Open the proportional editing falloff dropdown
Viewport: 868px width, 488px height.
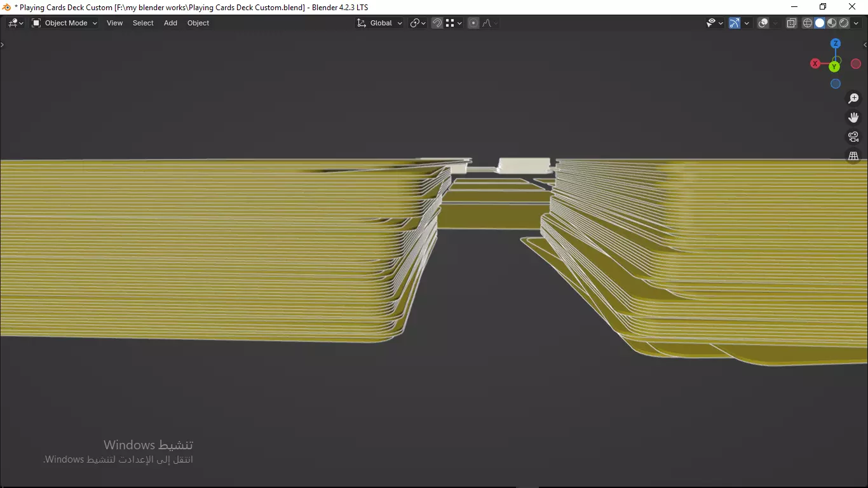490,23
